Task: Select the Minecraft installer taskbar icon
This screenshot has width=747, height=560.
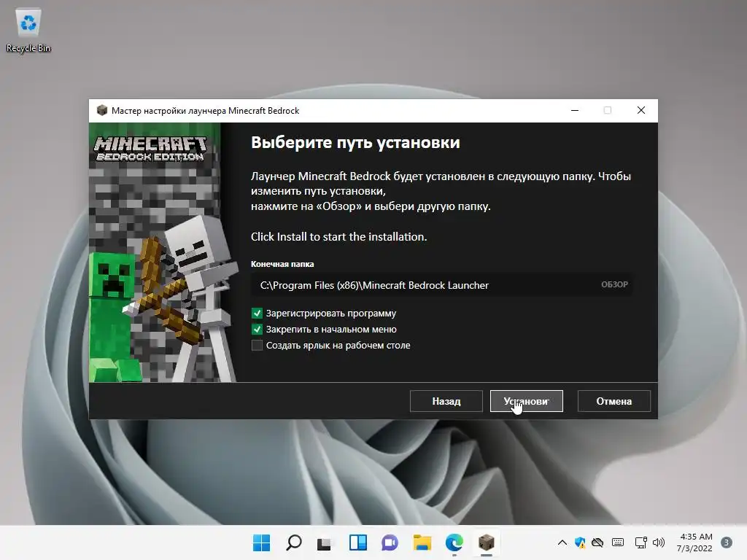Action: 487,542
